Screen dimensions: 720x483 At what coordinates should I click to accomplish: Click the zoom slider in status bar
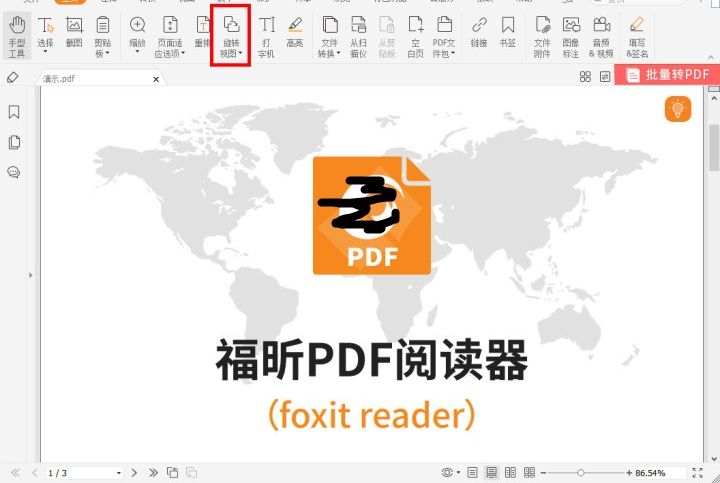[x=581, y=472]
